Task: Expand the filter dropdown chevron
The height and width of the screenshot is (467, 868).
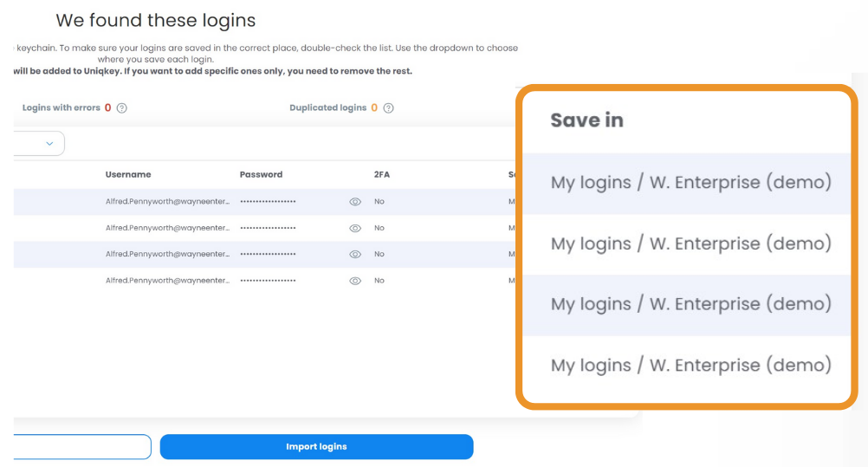Action: pyautogui.click(x=49, y=144)
